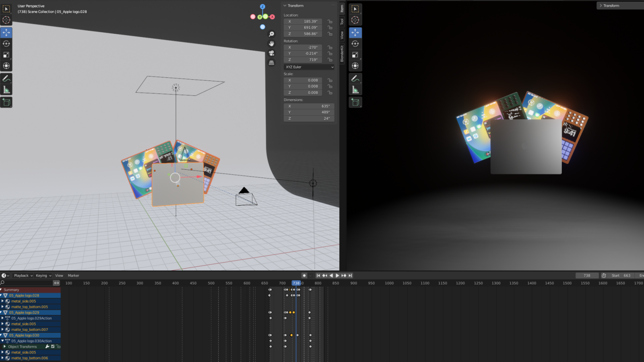Select the Select Box tool in left viewport
The image size is (644, 362).
(6, 9)
